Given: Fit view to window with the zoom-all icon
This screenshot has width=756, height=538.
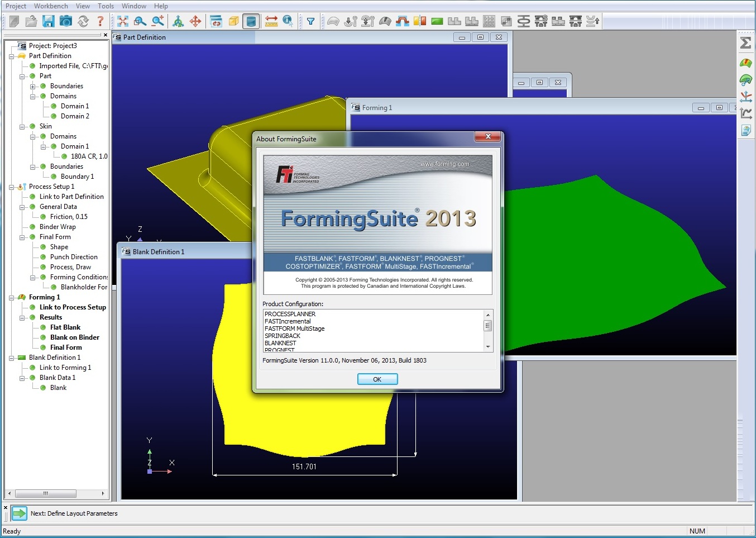Looking at the screenshot, I should (x=123, y=21).
